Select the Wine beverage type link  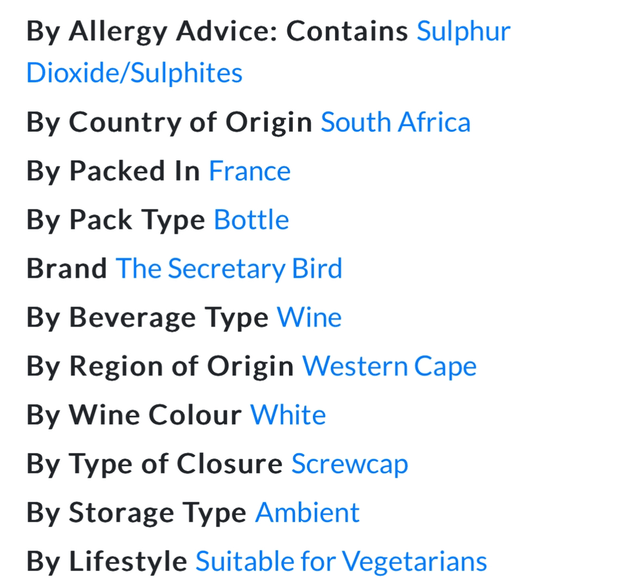tap(309, 317)
